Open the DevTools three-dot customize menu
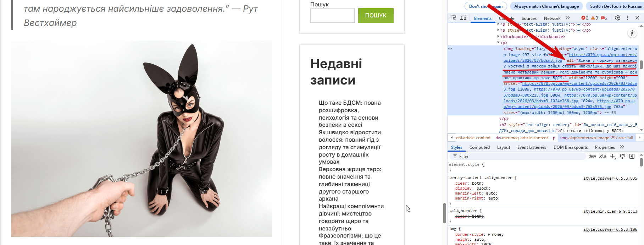The height and width of the screenshot is (245, 644). (x=627, y=18)
